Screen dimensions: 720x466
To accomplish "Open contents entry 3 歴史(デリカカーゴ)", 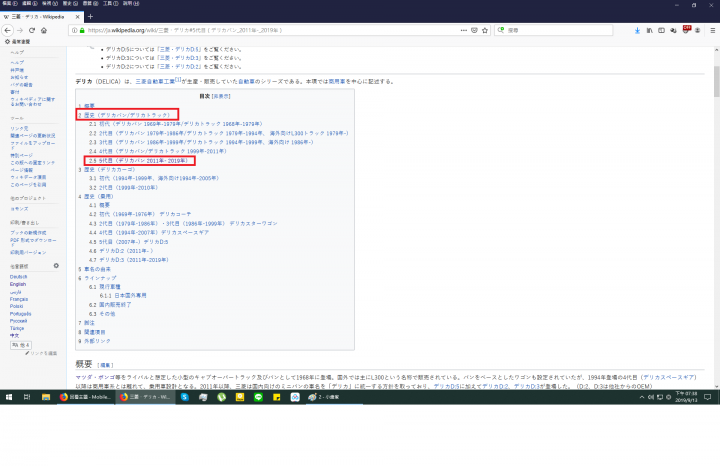I will [x=107, y=169].
